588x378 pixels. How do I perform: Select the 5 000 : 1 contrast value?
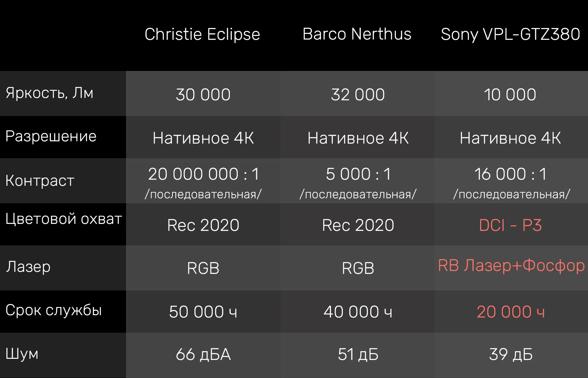(358, 174)
